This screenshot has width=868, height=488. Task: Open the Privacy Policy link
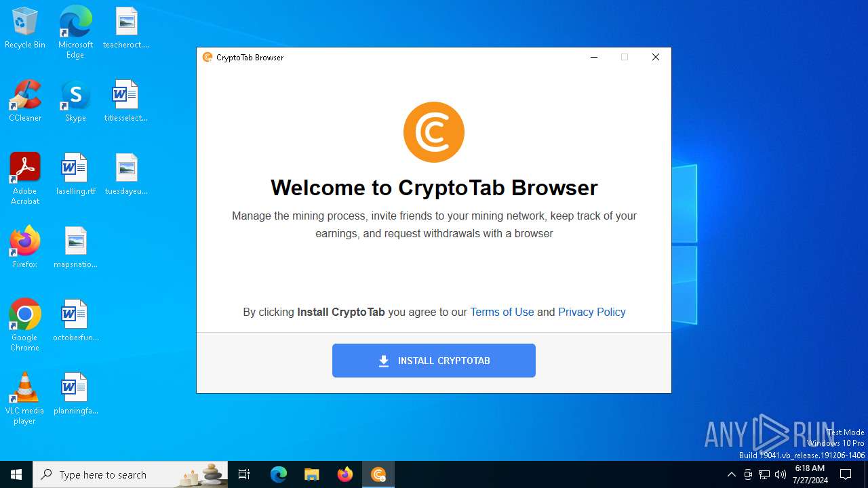pyautogui.click(x=591, y=312)
